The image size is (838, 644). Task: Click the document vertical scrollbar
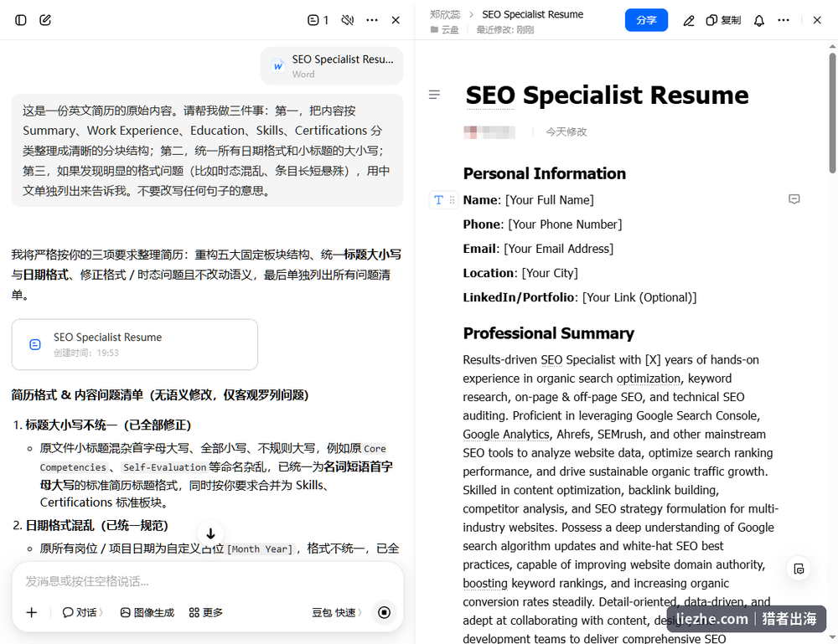click(832, 113)
